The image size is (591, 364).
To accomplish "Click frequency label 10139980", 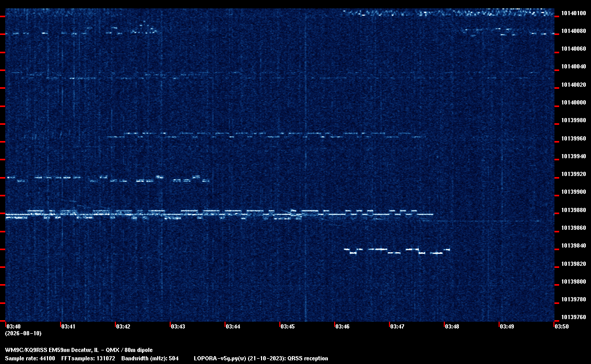I will (574, 120).
